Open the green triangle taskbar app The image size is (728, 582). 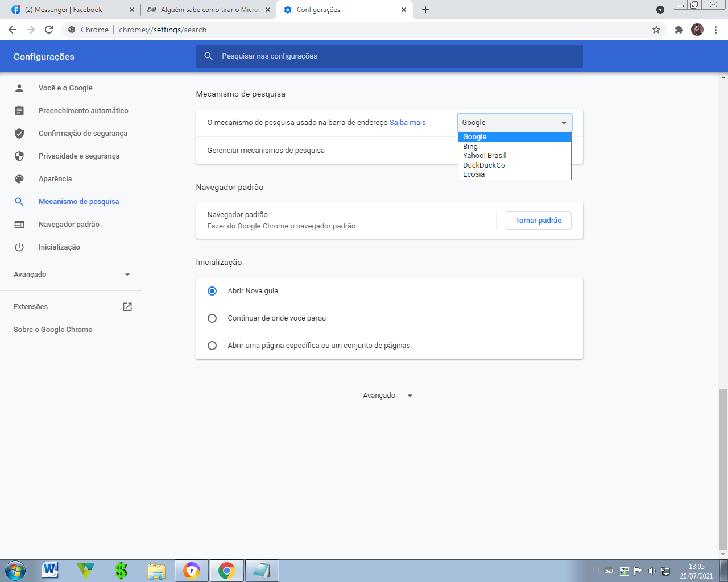click(x=86, y=571)
